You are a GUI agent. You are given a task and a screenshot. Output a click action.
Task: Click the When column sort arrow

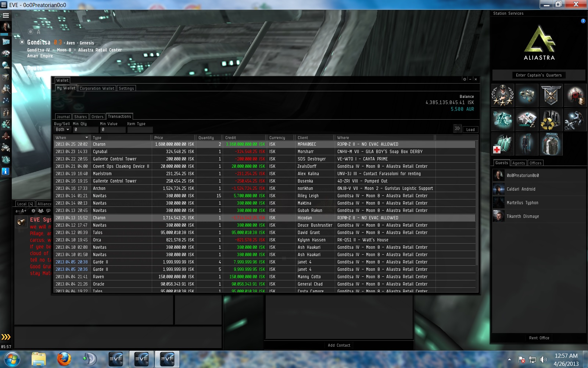pos(87,138)
